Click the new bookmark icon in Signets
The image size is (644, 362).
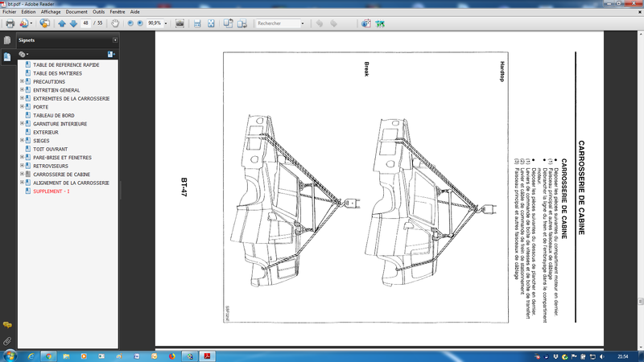111,54
